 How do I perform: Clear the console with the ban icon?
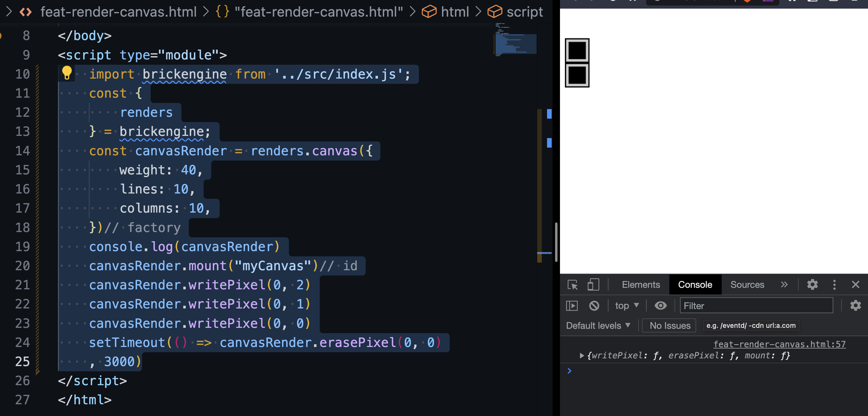coord(594,306)
